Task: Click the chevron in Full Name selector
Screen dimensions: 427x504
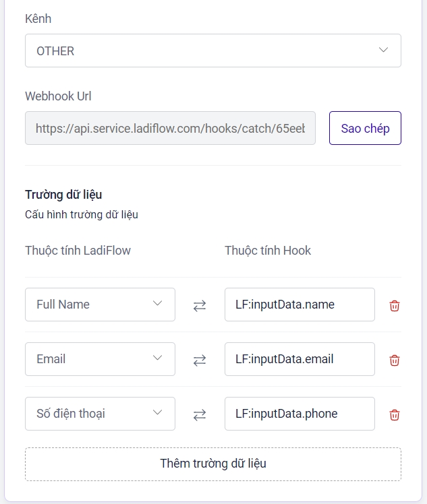Action: pyautogui.click(x=158, y=304)
